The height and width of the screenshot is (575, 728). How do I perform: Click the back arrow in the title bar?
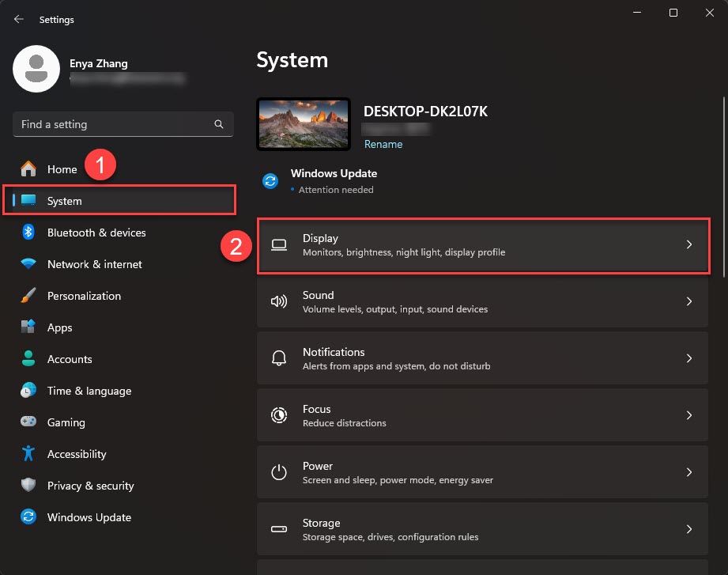click(x=17, y=19)
